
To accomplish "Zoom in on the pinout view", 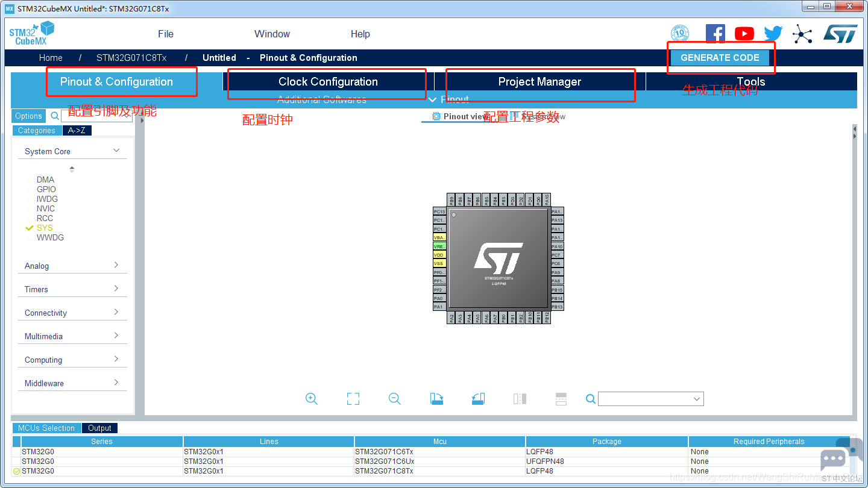I will pyautogui.click(x=312, y=399).
